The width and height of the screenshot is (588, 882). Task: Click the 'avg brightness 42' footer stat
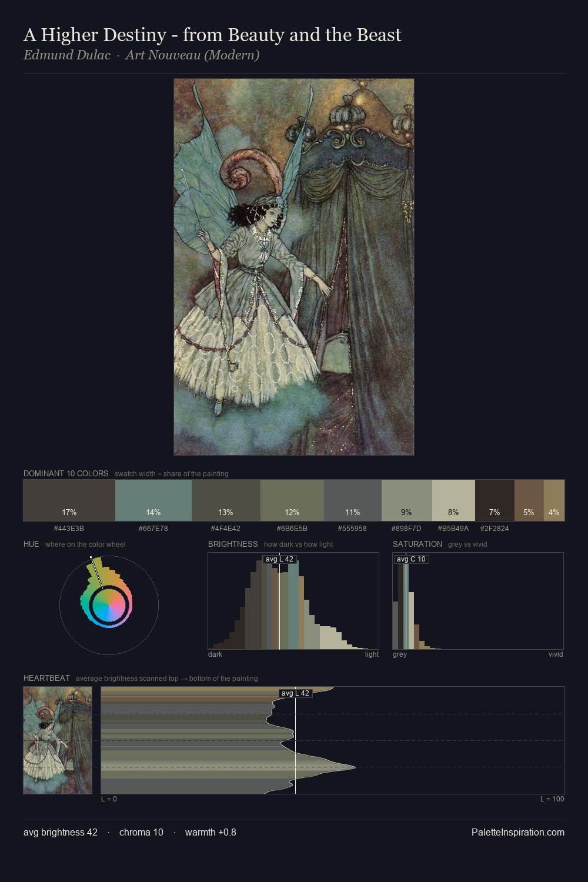[61, 832]
